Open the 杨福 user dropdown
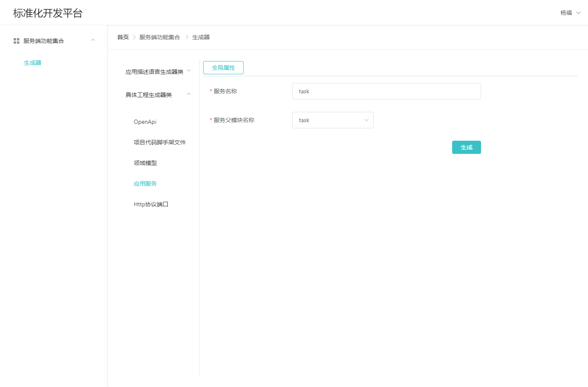Image resolution: width=588 pixels, height=387 pixels. [570, 13]
